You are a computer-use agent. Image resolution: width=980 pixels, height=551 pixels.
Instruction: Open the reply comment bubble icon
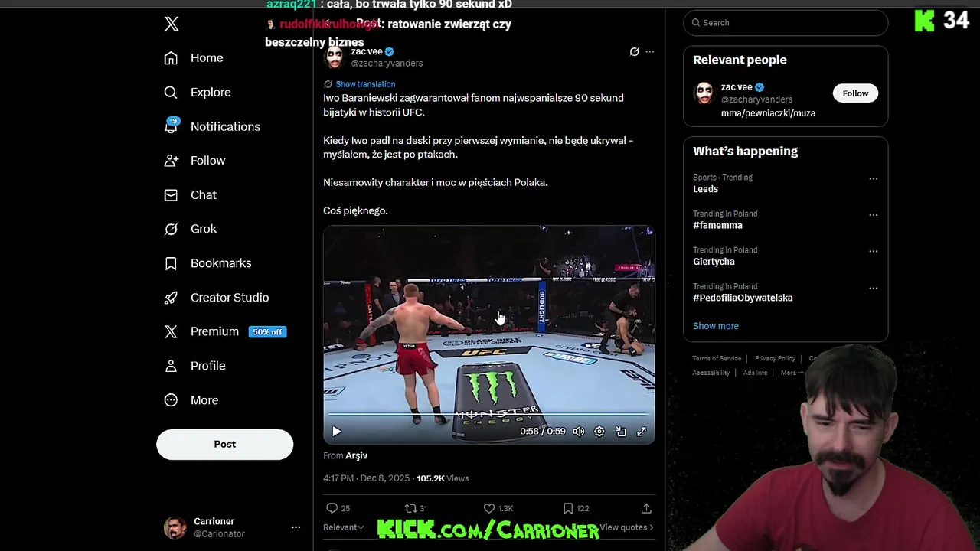[332, 508]
